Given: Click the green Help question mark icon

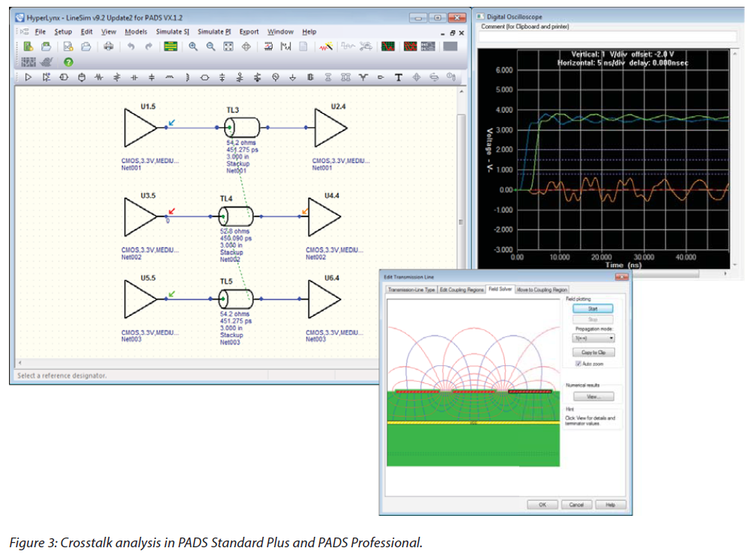Looking at the screenshot, I should [68, 62].
